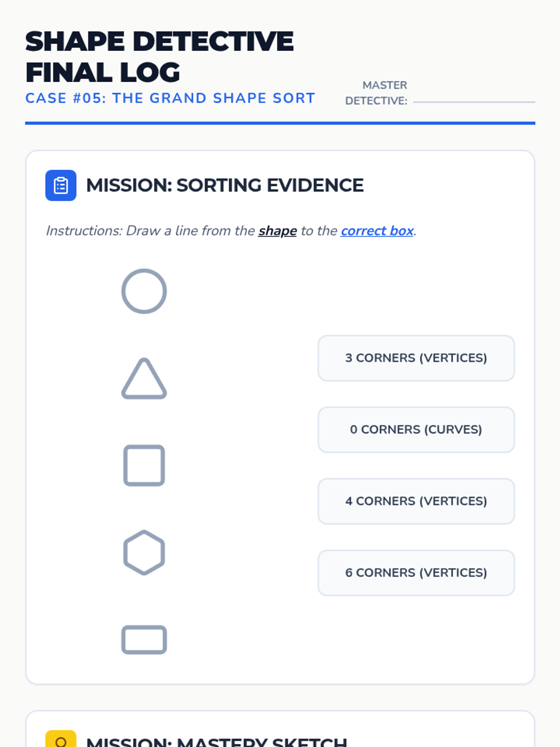Screen dimensions: 560x747
Task: Click the circle shape outline
Action: pos(144,291)
